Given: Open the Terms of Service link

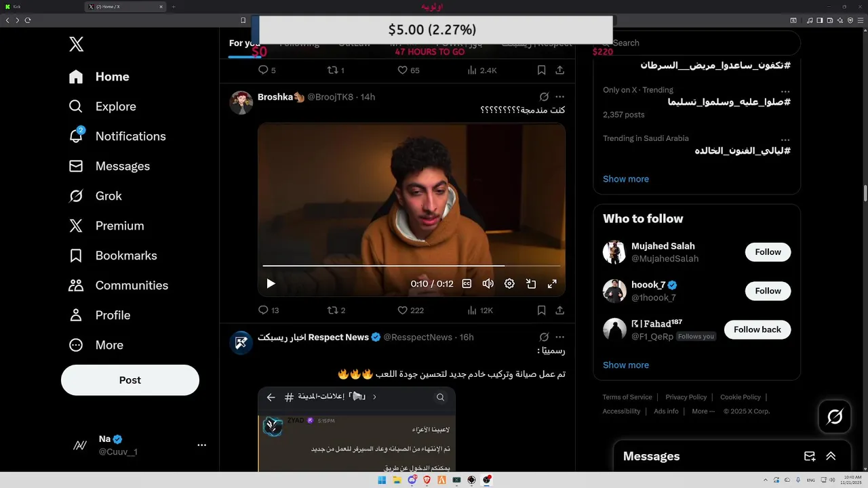Looking at the screenshot, I should pos(627,397).
